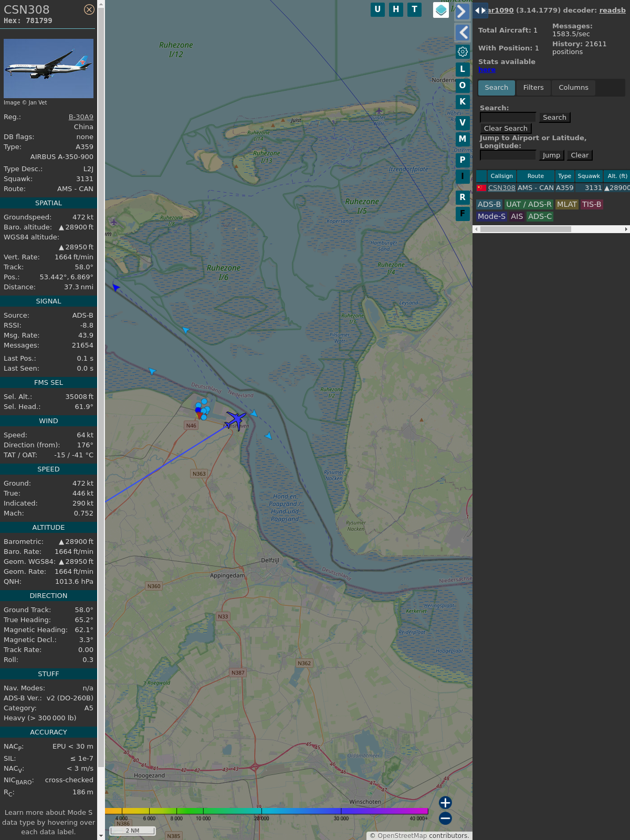The width and height of the screenshot is (630, 840).
Task: Open the B-30A9 registration link
Action: pos(81,117)
